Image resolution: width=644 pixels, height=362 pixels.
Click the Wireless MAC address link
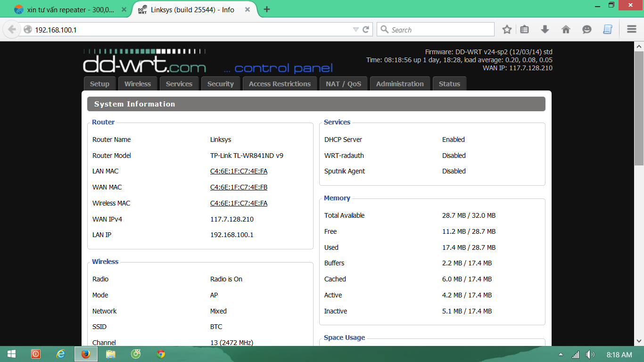pos(239,203)
